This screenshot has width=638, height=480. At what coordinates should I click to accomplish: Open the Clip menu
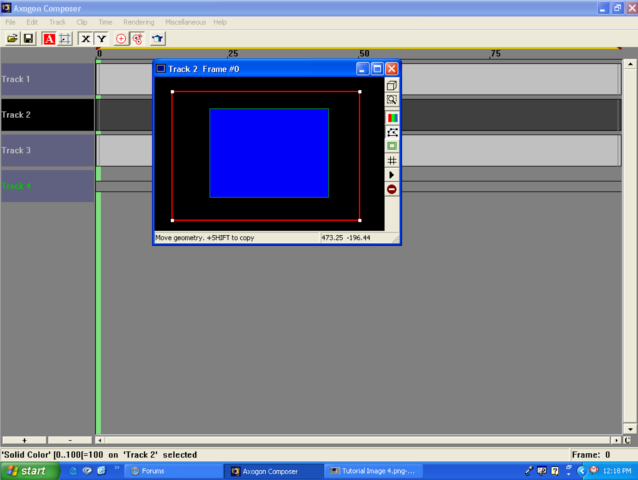(x=82, y=22)
